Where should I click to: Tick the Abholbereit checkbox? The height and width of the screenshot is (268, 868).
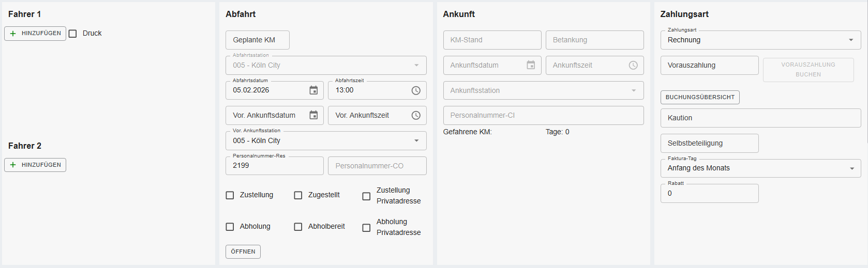click(298, 227)
